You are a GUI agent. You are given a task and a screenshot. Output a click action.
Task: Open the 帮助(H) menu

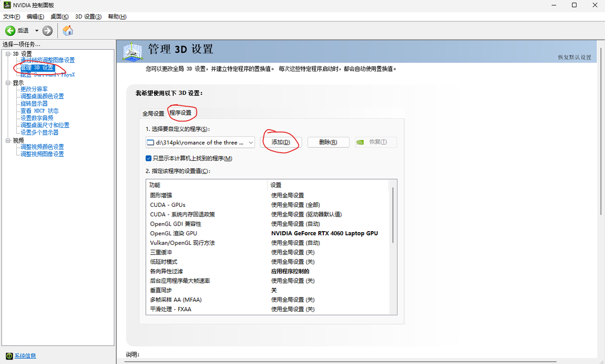tap(117, 17)
